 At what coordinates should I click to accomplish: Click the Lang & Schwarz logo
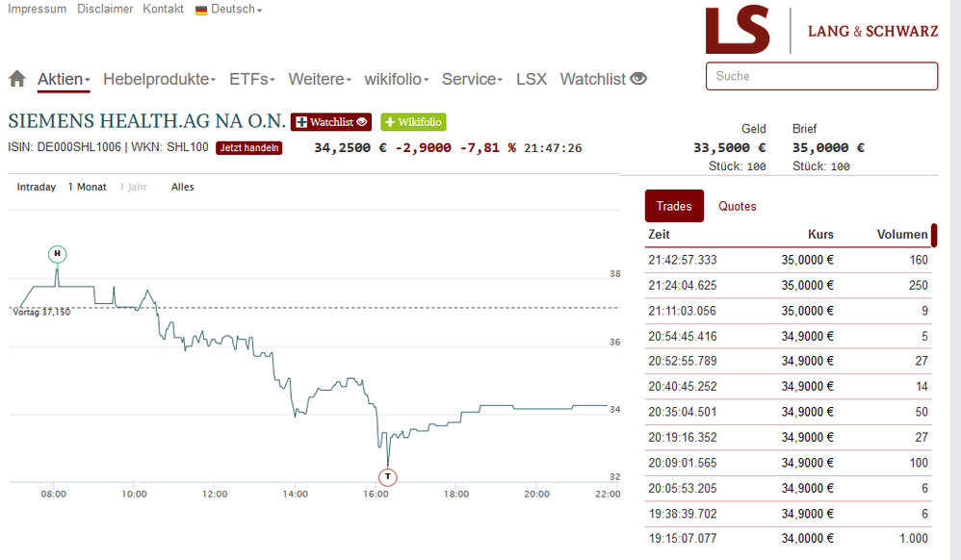point(822,30)
